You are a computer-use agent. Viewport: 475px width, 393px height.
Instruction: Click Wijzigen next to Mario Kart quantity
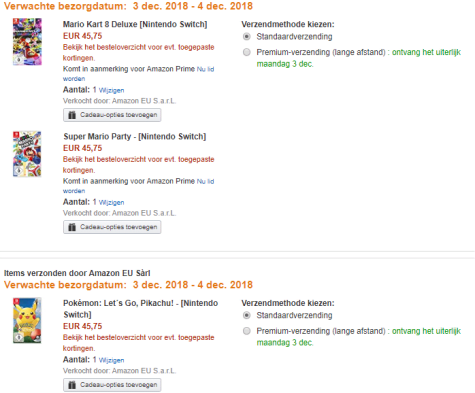tap(111, 90)
